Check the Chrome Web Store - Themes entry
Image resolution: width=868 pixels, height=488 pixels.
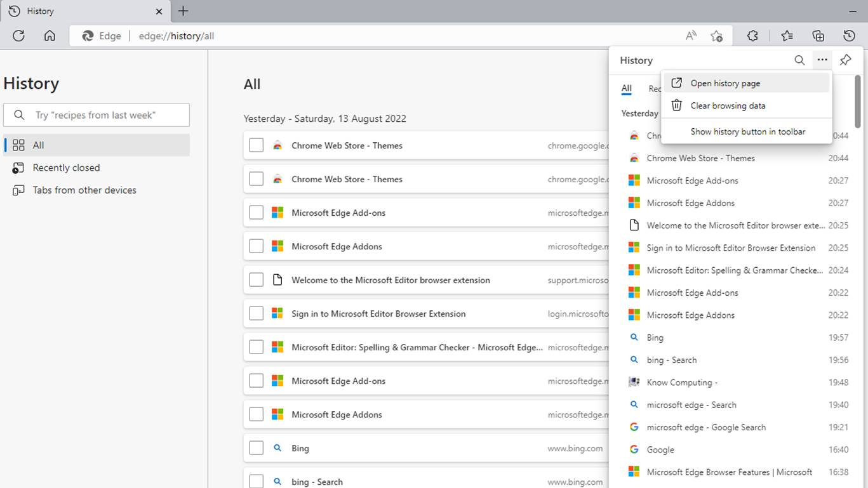click(x=256, y=145)
